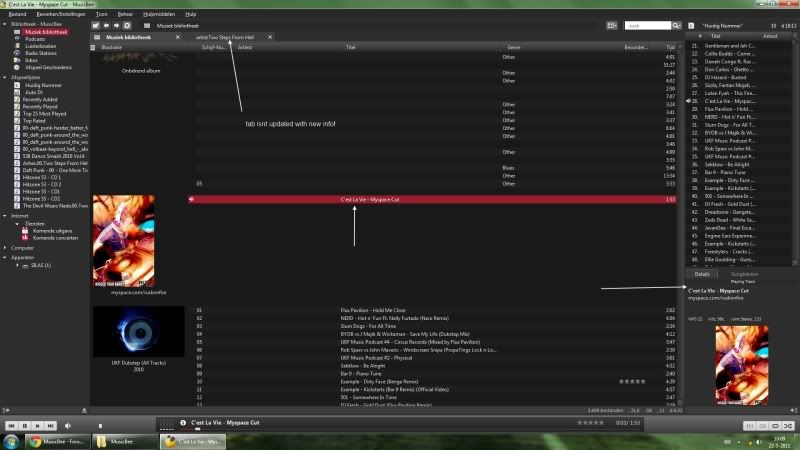This screenshot has height=450, width=800.
Task: Click the Huidig Nummer playlist panel icon
Action: pos(691,26)
